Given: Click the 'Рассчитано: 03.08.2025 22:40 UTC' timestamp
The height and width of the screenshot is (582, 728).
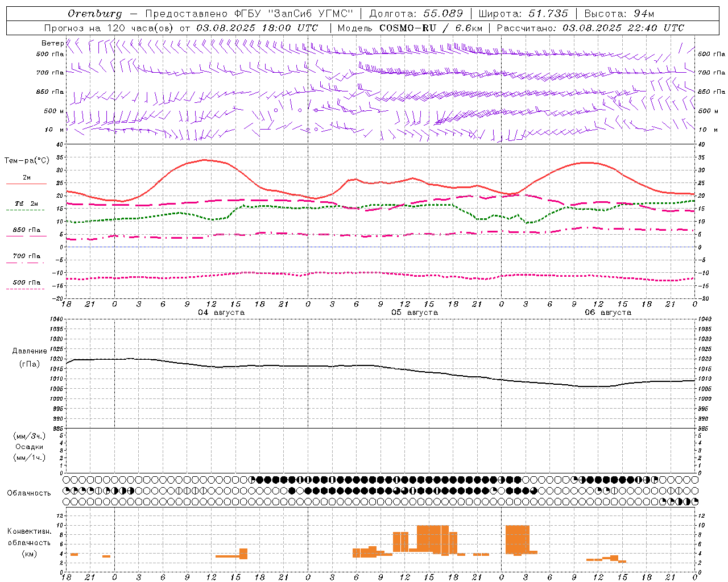Looking at the screenshot, I should pyautogui.click(x=590, y=28).
